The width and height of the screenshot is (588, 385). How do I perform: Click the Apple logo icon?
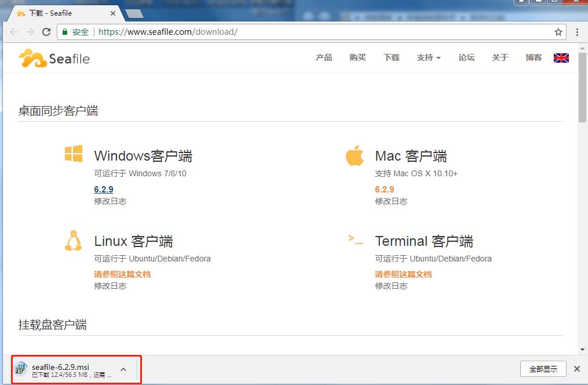(355, 155)
